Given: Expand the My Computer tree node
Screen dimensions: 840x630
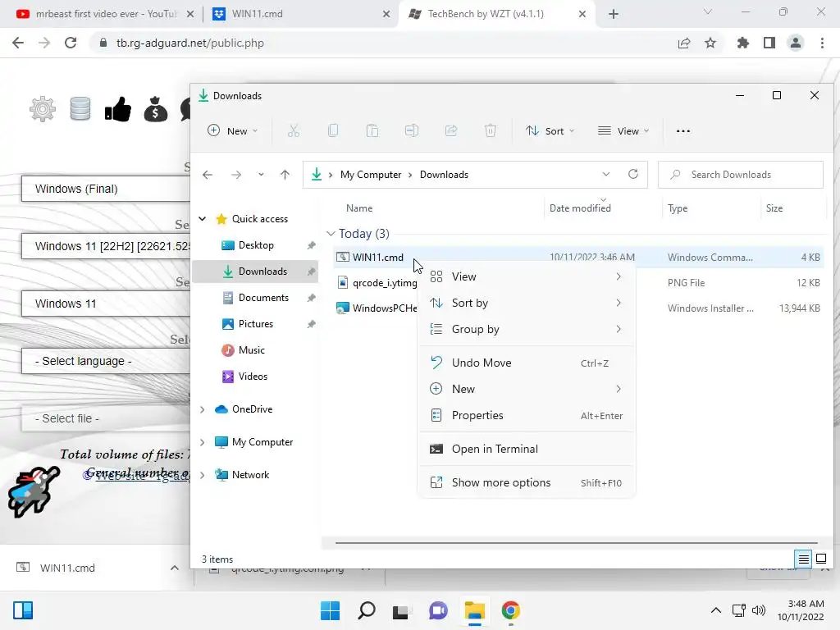Looking at the screenshot, I should 203,442.
